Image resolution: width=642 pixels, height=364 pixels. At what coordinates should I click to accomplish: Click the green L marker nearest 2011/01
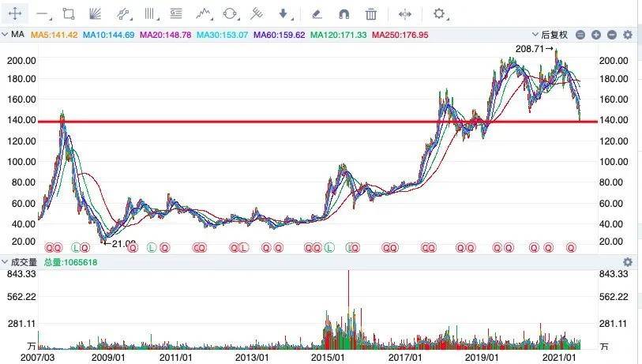[152, 248]
